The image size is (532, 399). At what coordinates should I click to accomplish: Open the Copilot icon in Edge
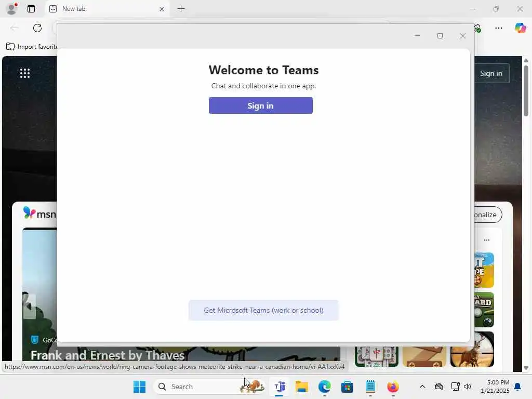520,28
